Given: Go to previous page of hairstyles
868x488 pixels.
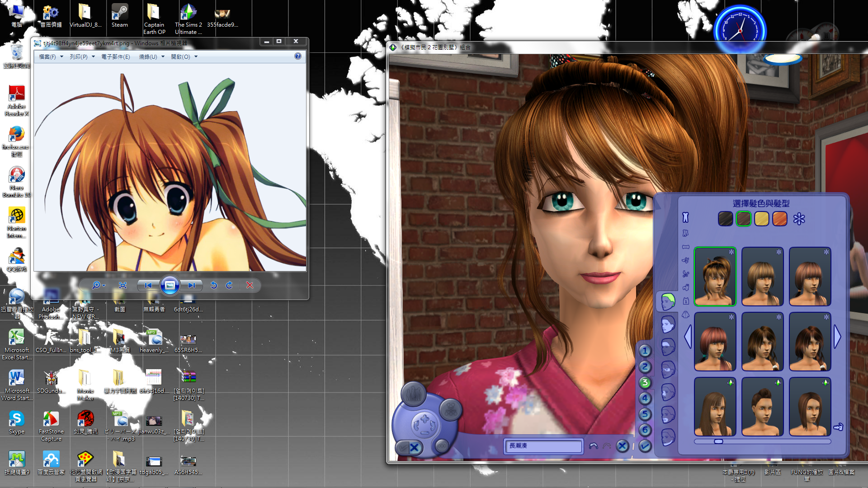Looking at the screenshot, I should (x=688, y=337).
